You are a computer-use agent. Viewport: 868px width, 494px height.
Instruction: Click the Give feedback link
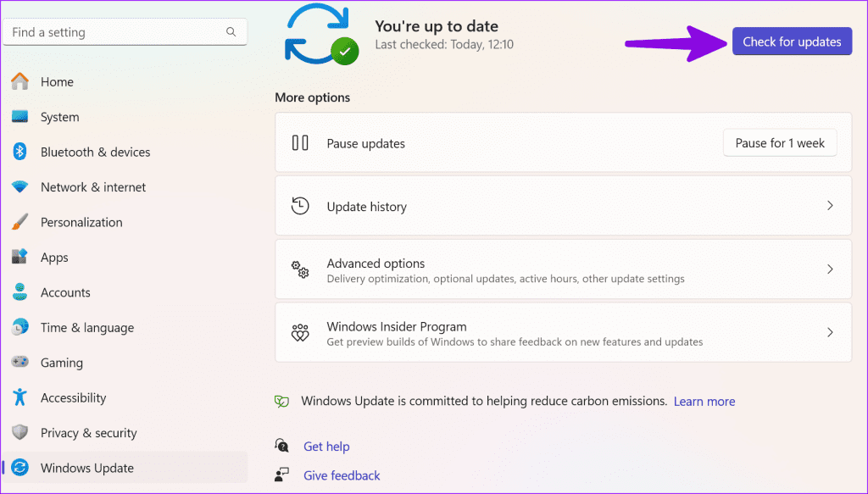pos(342,475)
